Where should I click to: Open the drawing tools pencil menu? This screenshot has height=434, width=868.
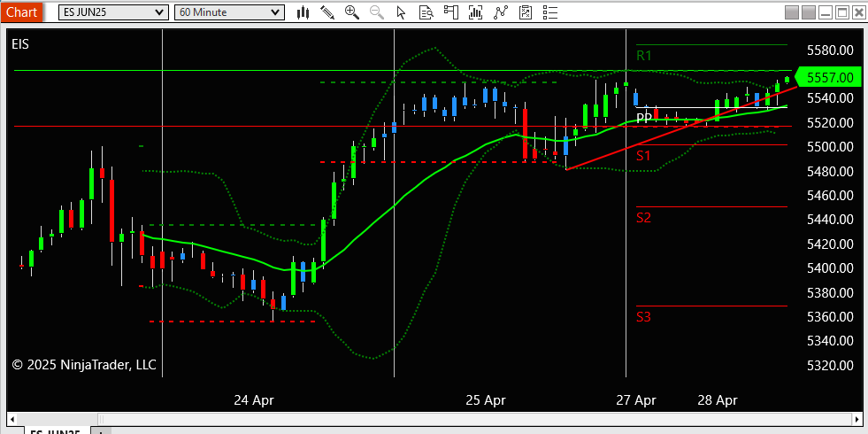click(x=327, y=12)
